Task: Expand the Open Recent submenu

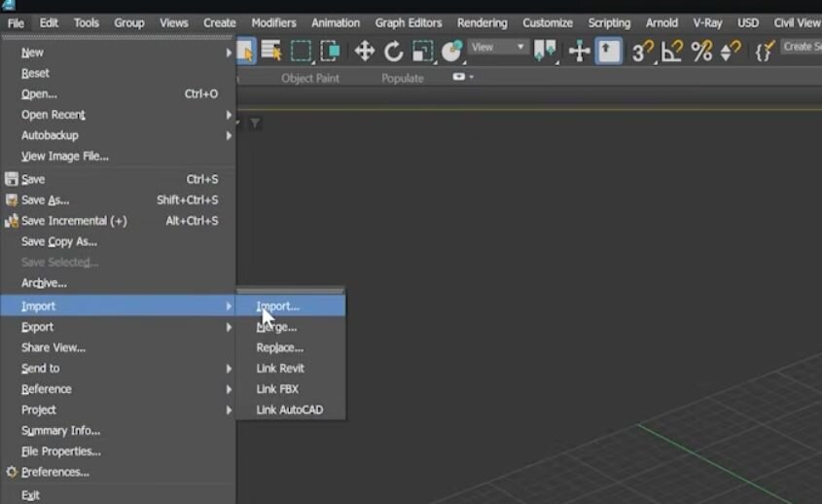Action: tap(118, 115)
